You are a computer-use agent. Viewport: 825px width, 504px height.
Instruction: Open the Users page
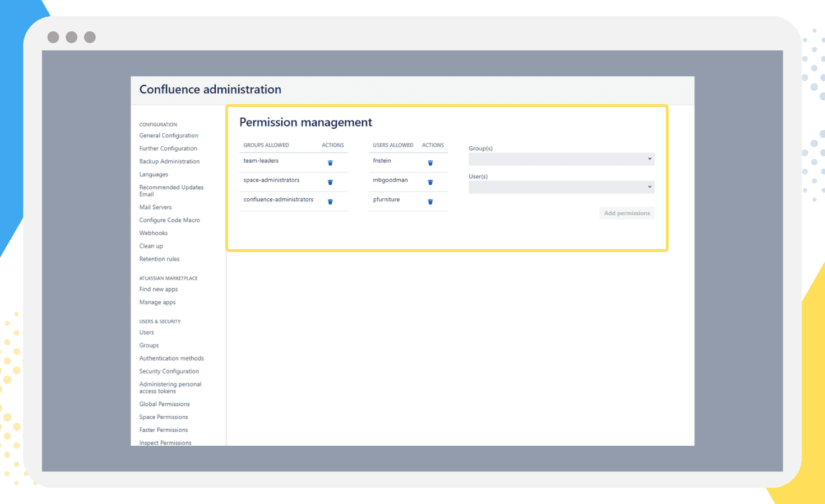coord(146,333)
